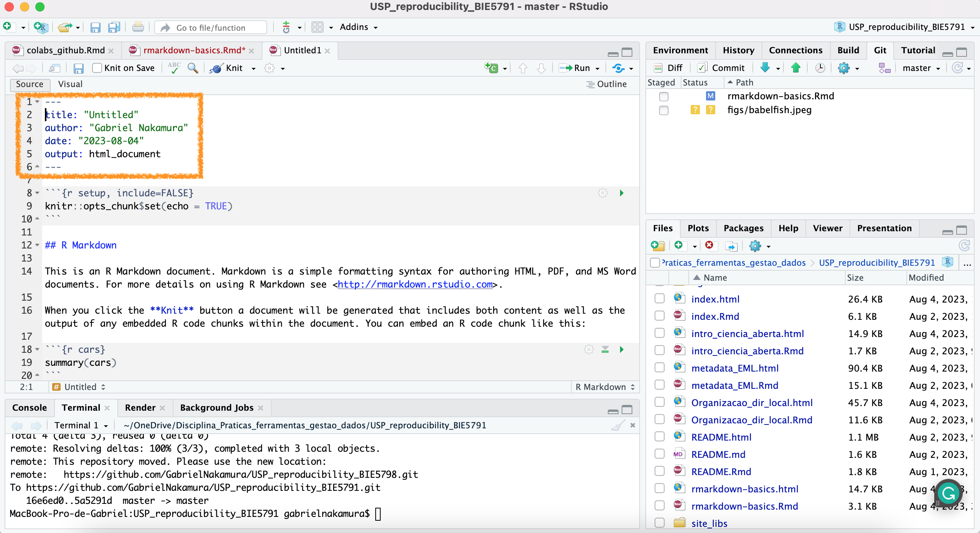
Task: Click the Git Pull blue down arrow
Action: pyautogui.click(x=765, y=68)
